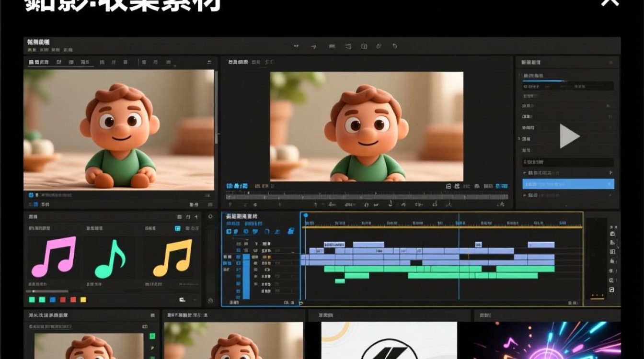Click the cyan square icon above the yellow note
The width and height of the screenshot is (644, 359).
click(178, 229)
